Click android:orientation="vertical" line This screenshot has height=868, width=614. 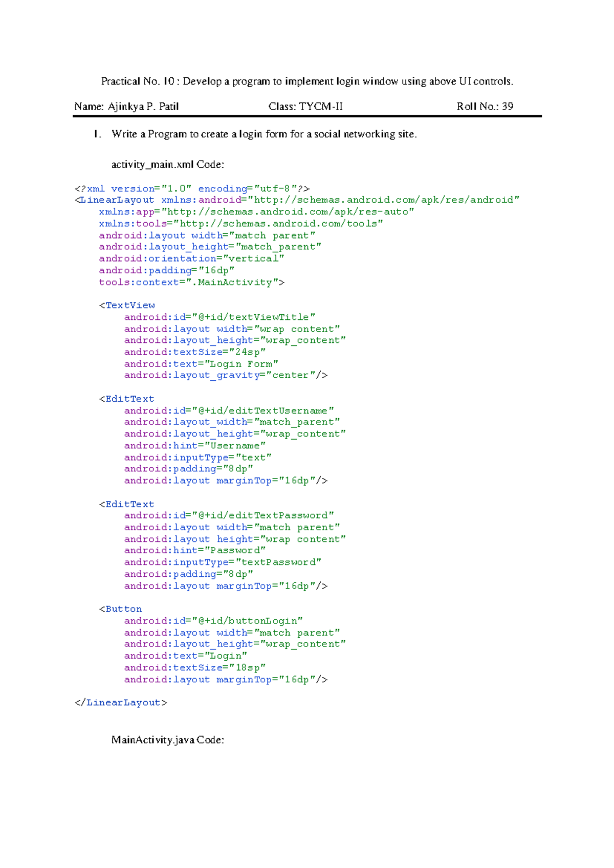point(192,258)
